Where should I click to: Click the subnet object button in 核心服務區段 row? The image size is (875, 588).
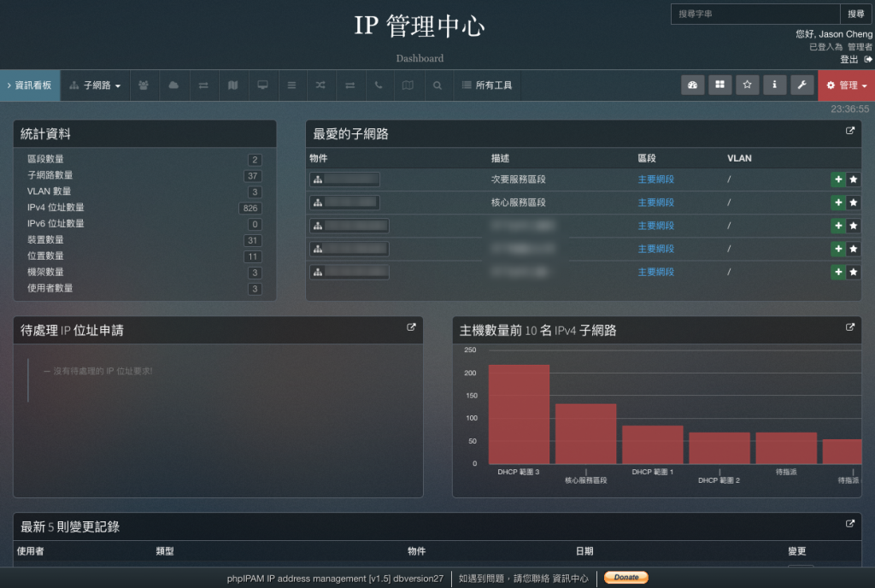pyautogui.click(x=345, y=203)
